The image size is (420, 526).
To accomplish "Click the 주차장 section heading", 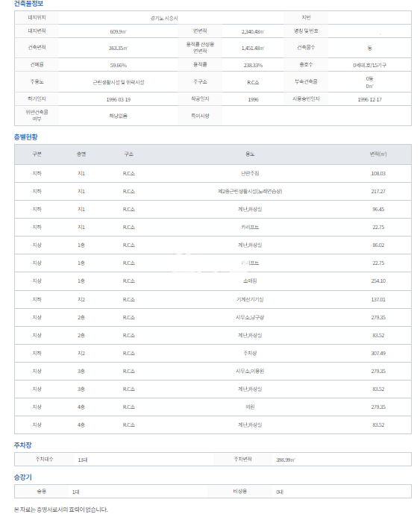I will [23, 445].
